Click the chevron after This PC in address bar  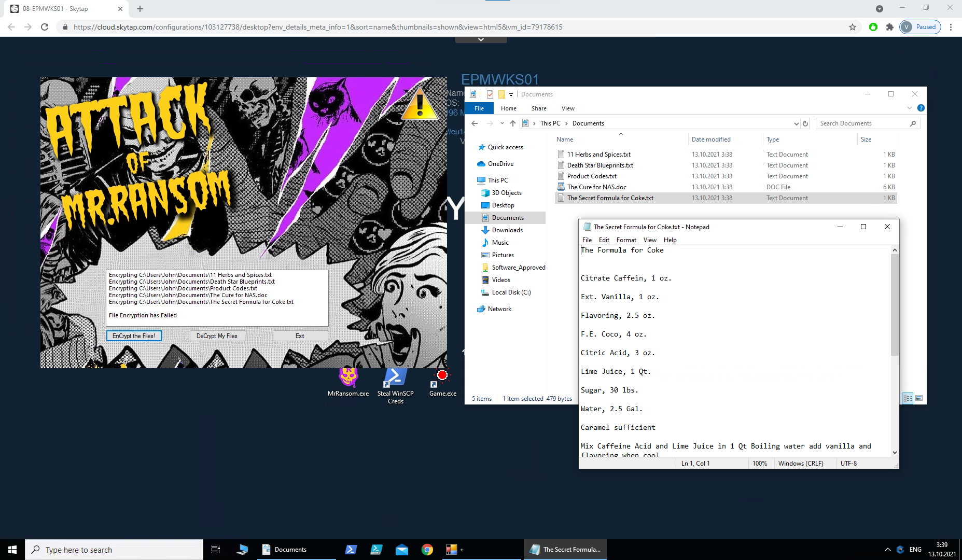[x=566, y=123]
